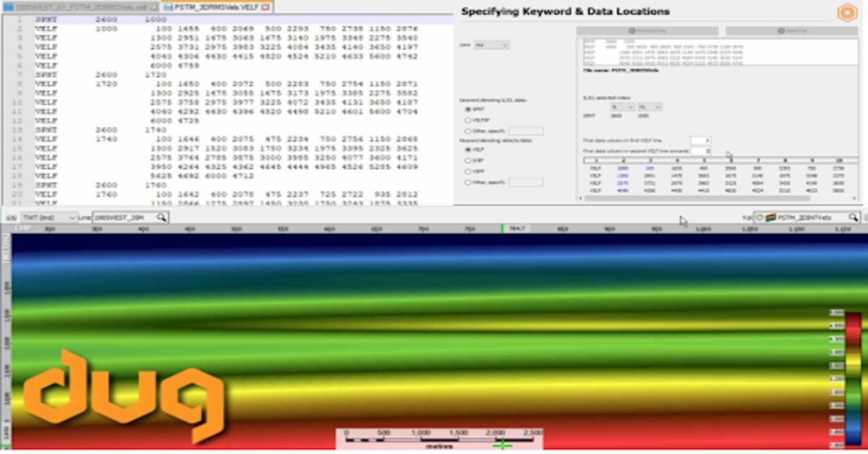Click the file icon on PSTM_3DRMSVels.VELF tab
Image resolution: width=868 pixels, height=454 pixels.
coord(168,6)
